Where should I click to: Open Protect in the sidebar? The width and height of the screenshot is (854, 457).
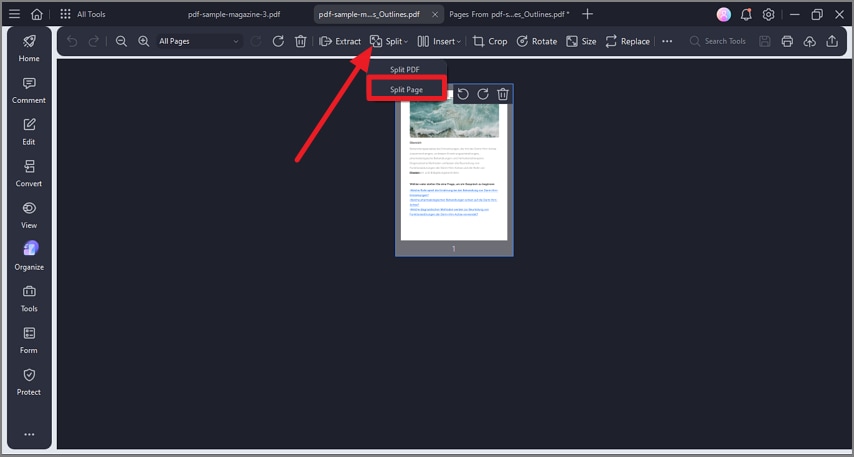click(29, 382)
